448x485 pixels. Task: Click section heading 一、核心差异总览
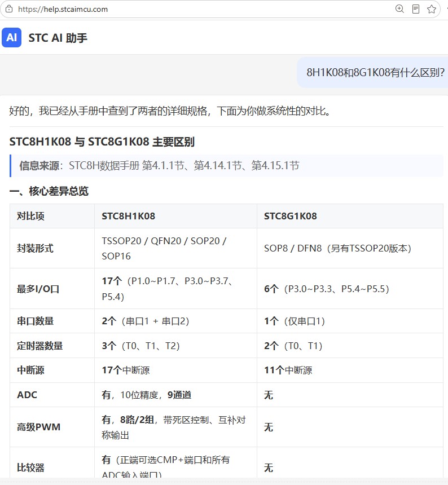click(49, 191)
